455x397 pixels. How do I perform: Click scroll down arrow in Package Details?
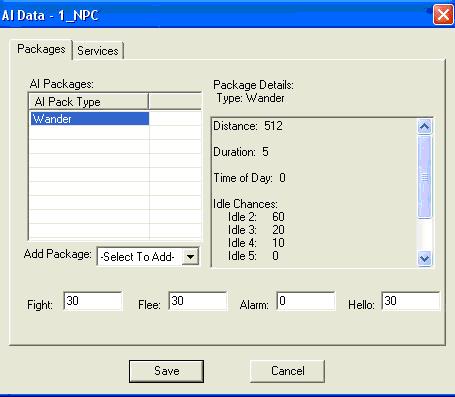pyautogui.click(x=424, y=258)
